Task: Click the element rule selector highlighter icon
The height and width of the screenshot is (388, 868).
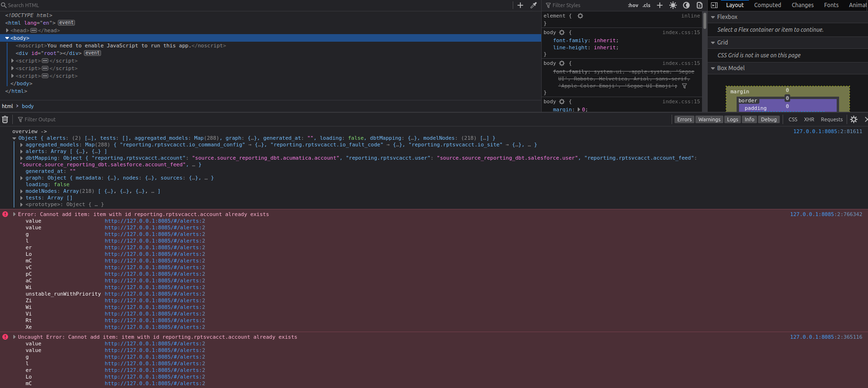Action: pos(580,16)
